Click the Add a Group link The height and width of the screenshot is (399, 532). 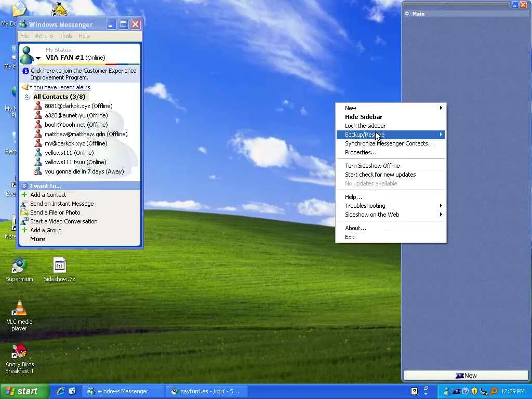coord(46,230)
